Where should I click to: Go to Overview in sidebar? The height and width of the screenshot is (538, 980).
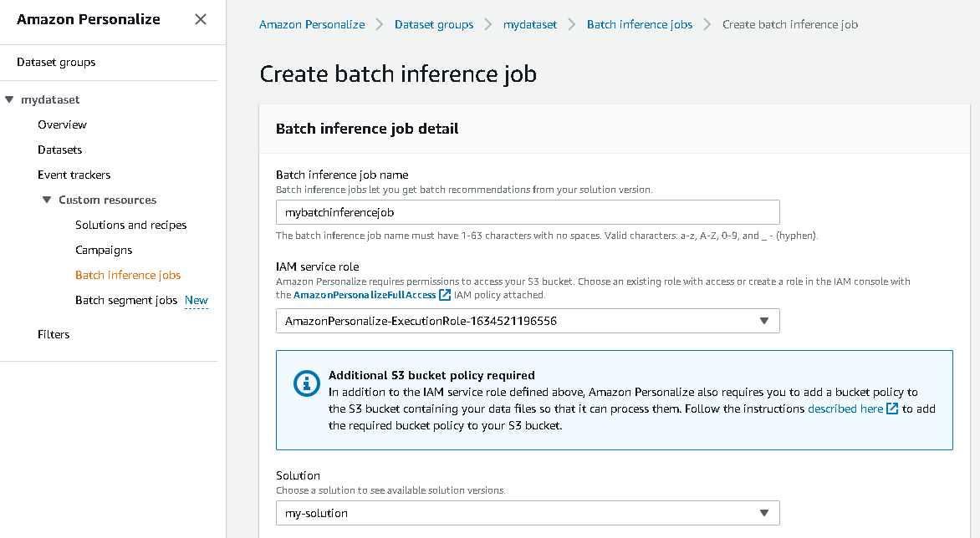(62, 124)
